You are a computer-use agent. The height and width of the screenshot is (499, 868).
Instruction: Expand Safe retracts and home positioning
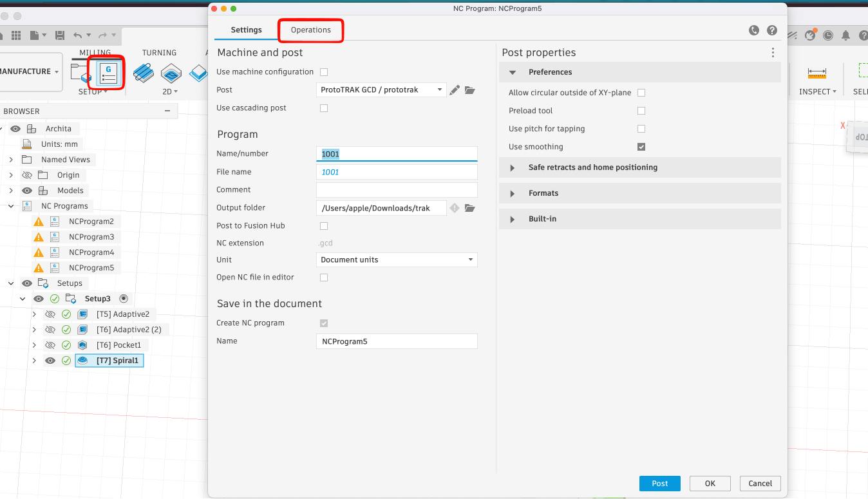pos(513,168)
